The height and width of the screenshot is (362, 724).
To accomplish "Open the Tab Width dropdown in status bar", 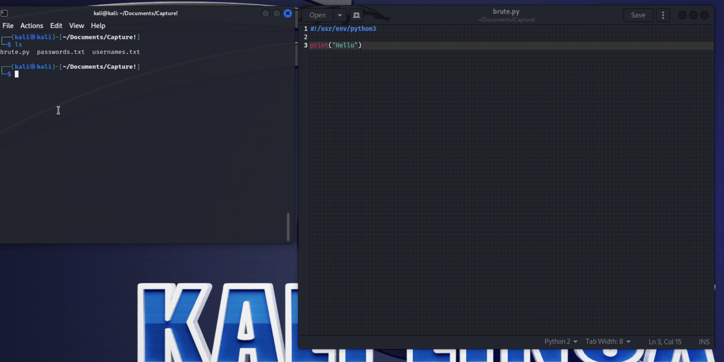I will coord(608,342).
